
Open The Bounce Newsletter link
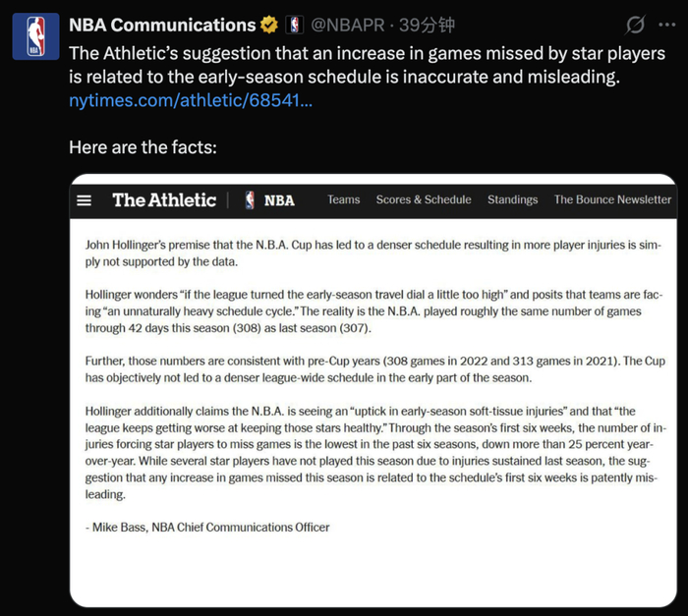(612, 199)
